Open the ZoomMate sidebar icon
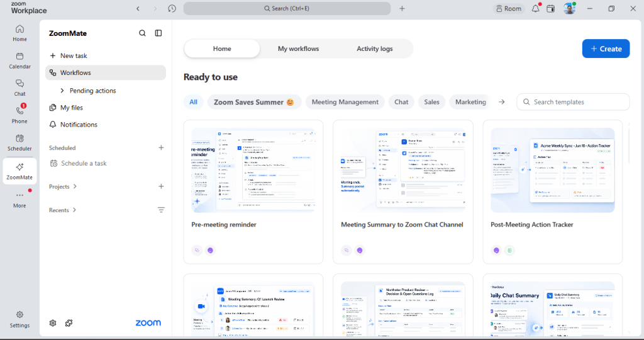This screenshot has height=340, width=644. tap(19, 171)
